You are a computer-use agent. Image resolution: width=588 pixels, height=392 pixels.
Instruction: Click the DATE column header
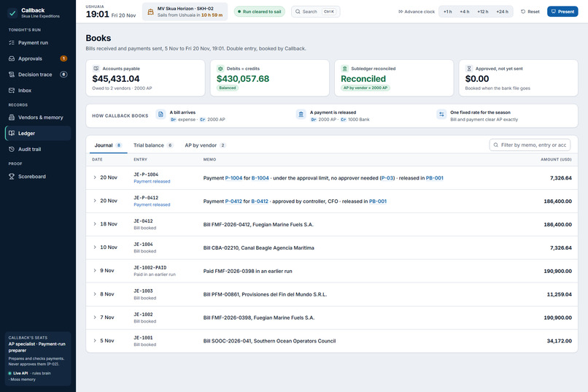point(97,159)
